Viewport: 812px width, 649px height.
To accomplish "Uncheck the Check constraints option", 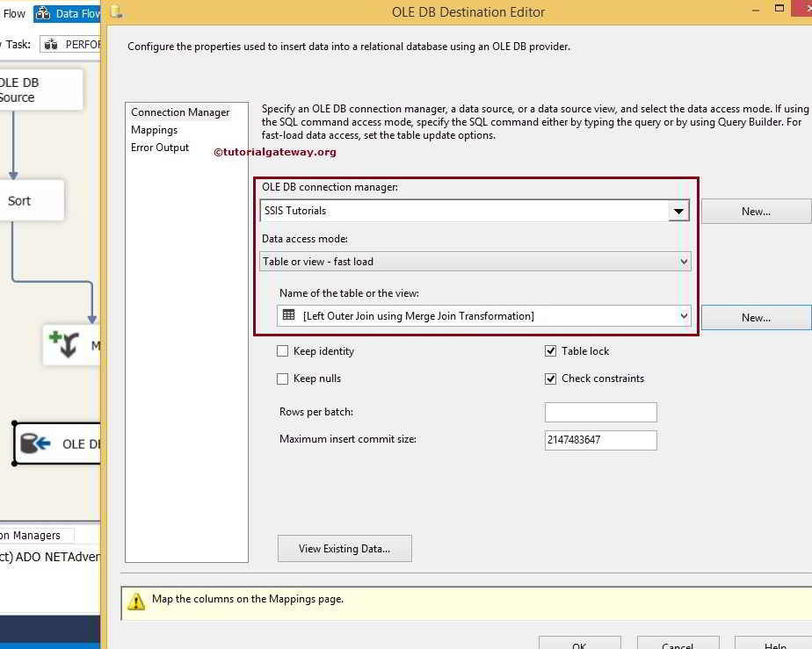I will click(550, 379).
